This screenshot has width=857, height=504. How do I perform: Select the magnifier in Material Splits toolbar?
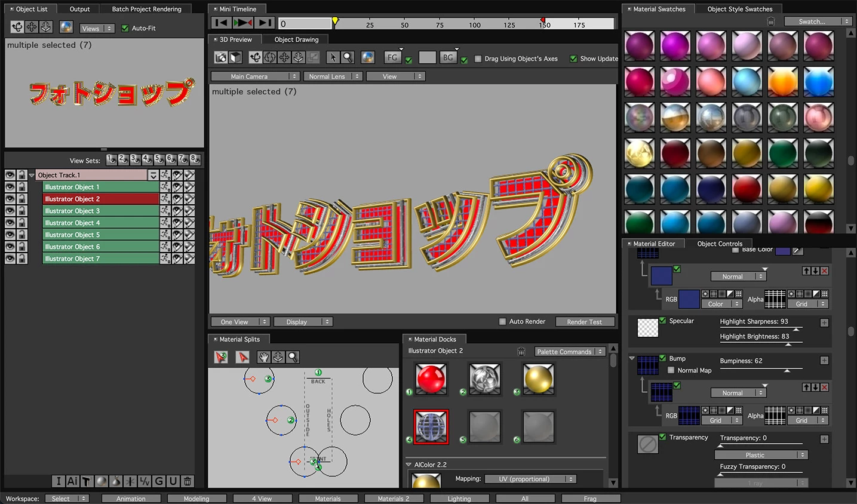[292, 357]
